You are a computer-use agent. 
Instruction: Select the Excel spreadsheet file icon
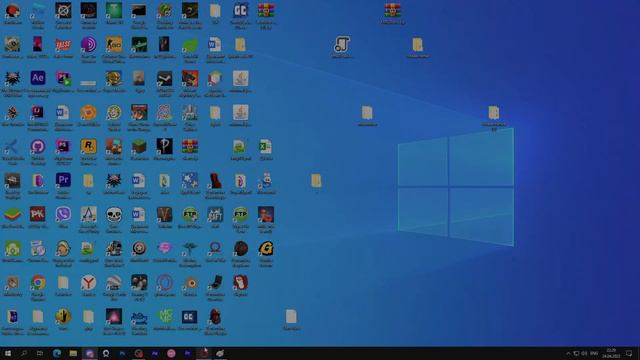265,146
